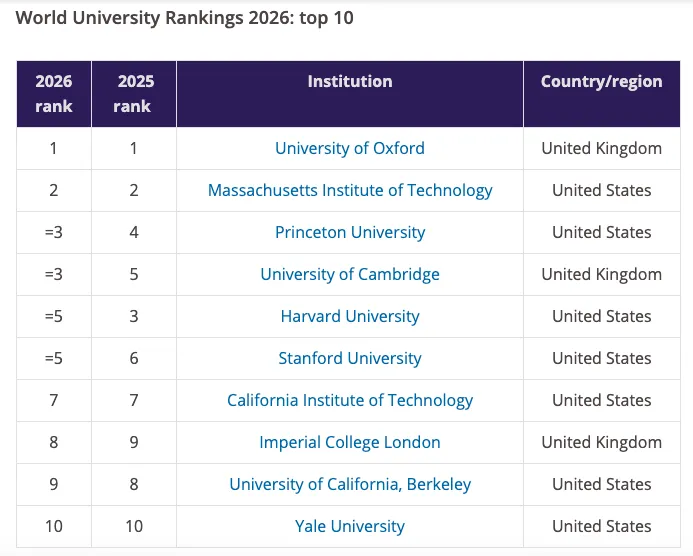The height and width of the screenshot is (556, 693).
Task: Open the Yale University link
Action: click(350, 526)
